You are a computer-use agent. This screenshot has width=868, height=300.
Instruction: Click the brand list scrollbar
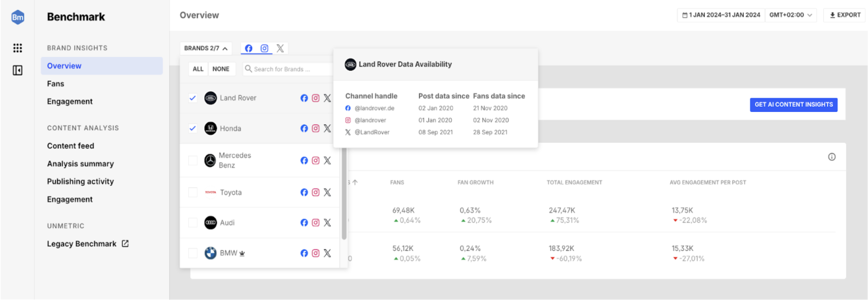[x=344, y=193]
